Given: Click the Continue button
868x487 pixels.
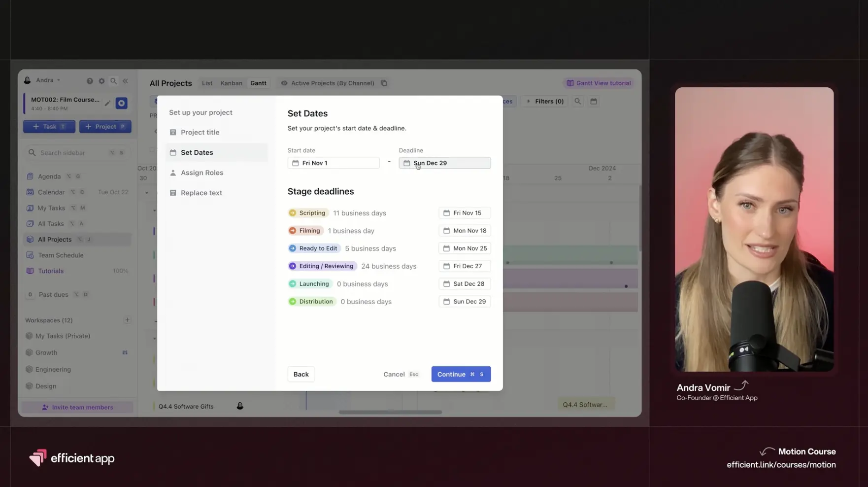Looking at the screenshot, I should (461, 374).
